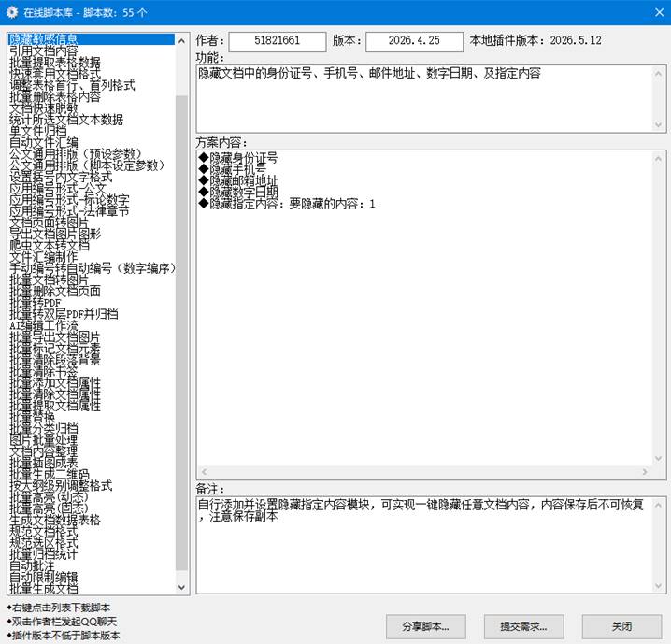Select 批量提取文档属性 entry

(x=92, y=406)
